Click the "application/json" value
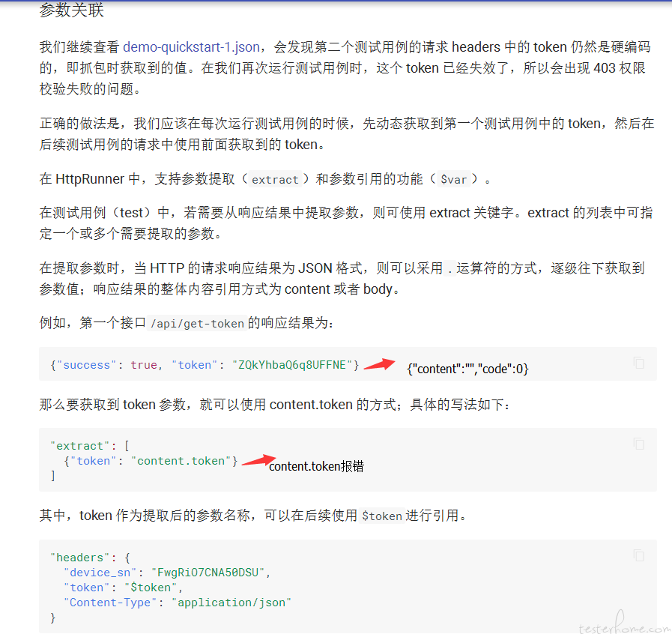The height and width of the screenshot is (643, 672). click(231, 603)
